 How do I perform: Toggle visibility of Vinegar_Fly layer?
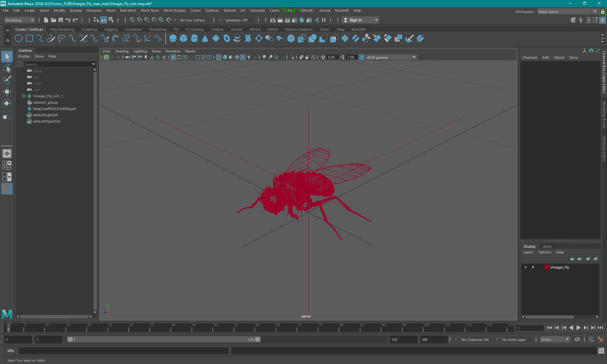(x=525, y=267)
